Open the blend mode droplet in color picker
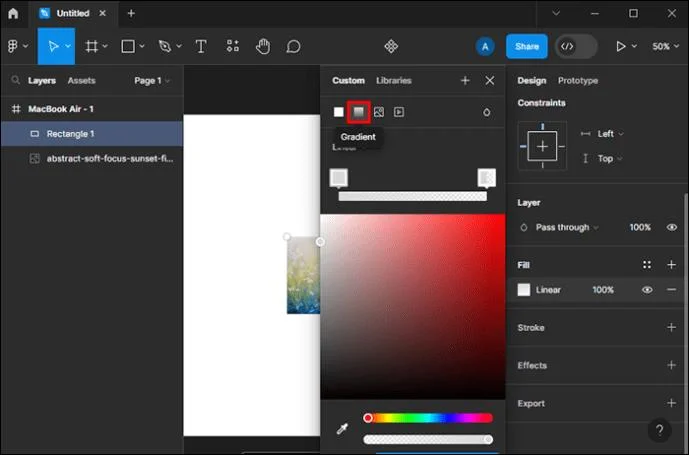This screenshot has height=455, width=689. pos(486,112)
